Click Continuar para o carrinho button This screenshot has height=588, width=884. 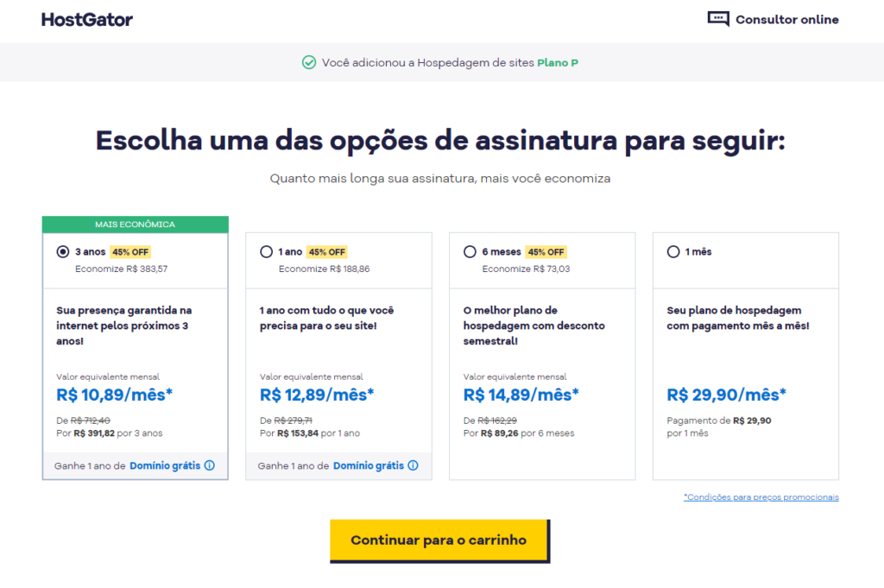439,541
